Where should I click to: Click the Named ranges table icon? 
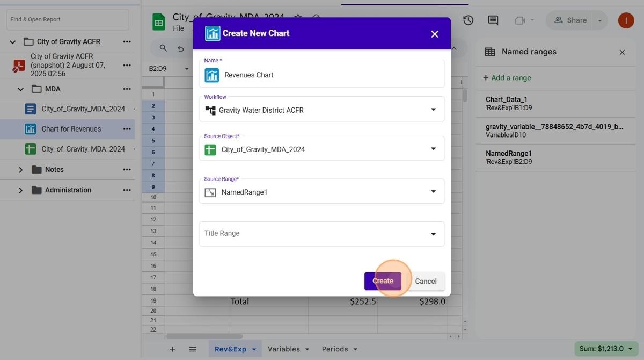coord(490,52)
